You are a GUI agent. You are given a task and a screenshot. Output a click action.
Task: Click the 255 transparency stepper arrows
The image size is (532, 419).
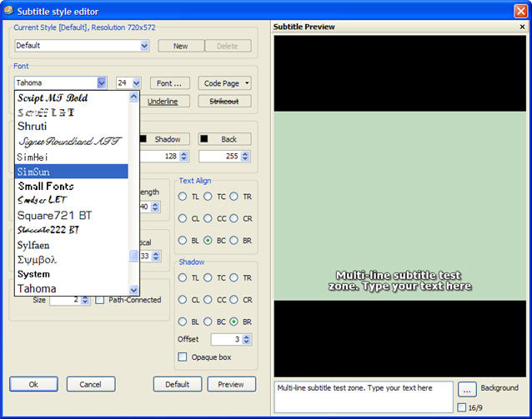(x=244, y=157)
